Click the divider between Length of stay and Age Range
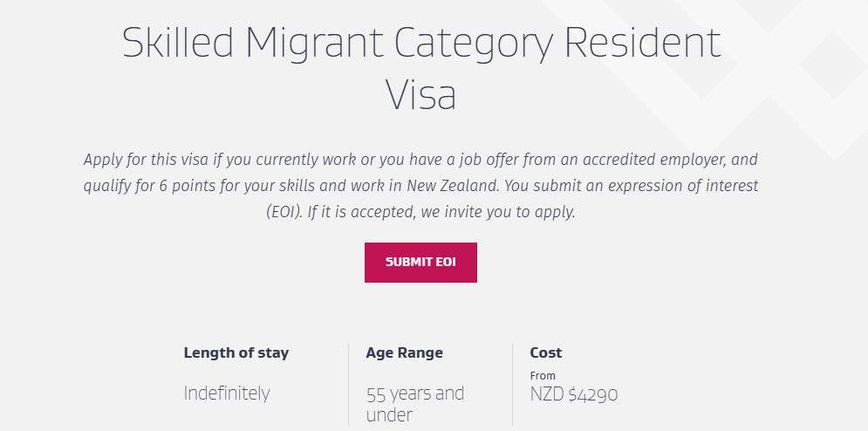868x431 pixels. click(x=348, y=385)
